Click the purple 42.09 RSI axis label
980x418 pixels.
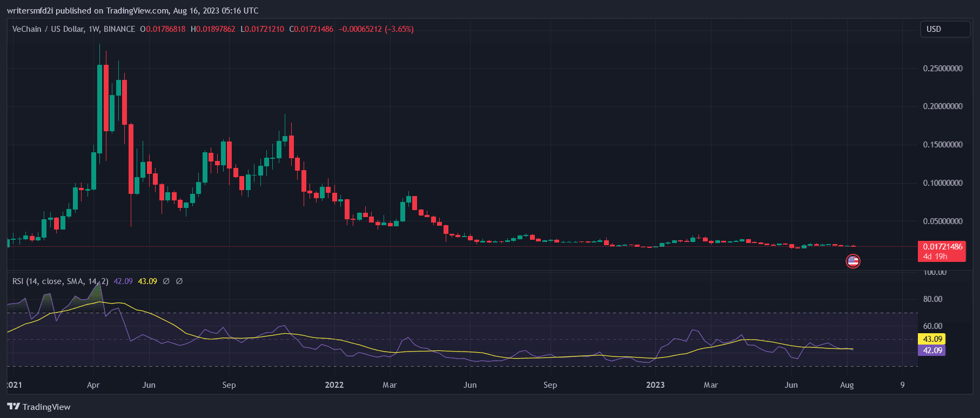(x=932, y=350)
